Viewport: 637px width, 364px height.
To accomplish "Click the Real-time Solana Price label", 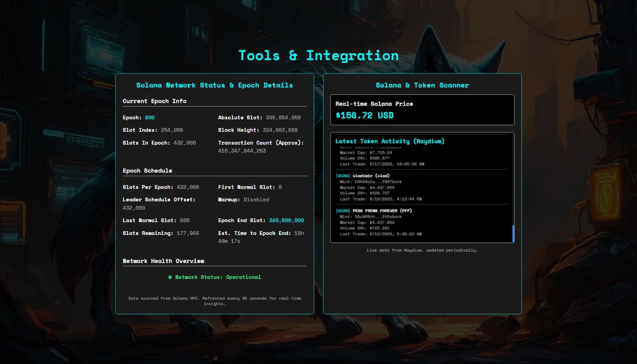I will coord(374,104).
